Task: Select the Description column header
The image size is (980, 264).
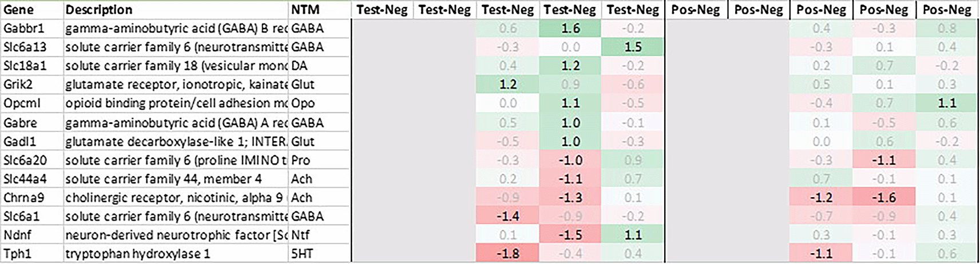Action: 176,10
